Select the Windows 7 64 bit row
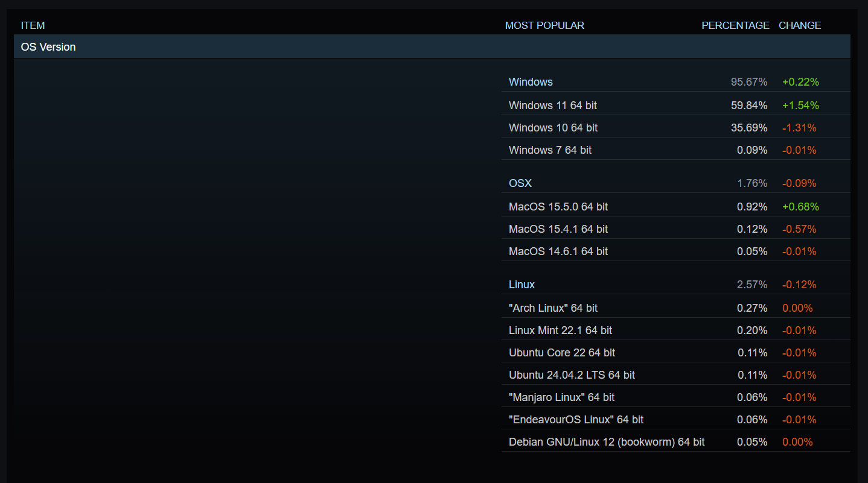868x483 pixels. pyautogui.click(x=676, y=150)
